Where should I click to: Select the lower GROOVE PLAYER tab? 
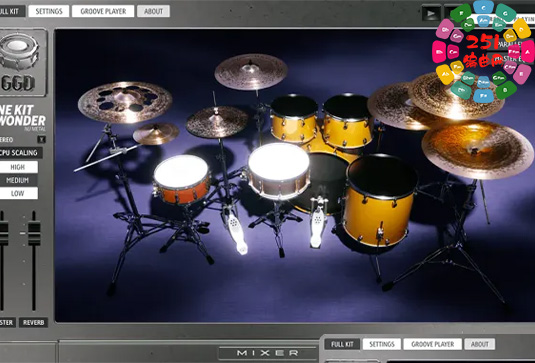click(x=433, y=344)
